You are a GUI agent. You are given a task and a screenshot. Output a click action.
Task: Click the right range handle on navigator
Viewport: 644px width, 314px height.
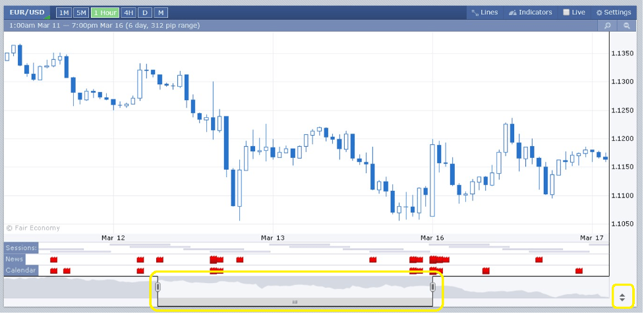433,286
